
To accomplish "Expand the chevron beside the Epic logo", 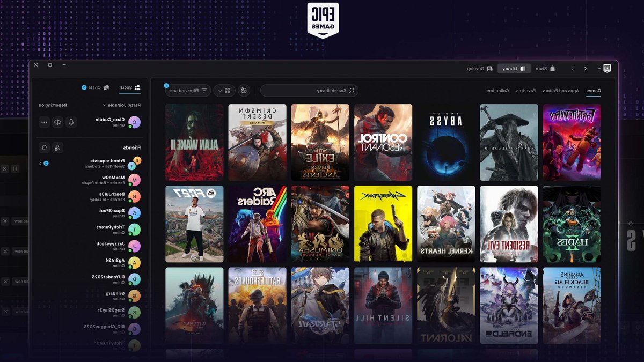I will tap(599, 69).
